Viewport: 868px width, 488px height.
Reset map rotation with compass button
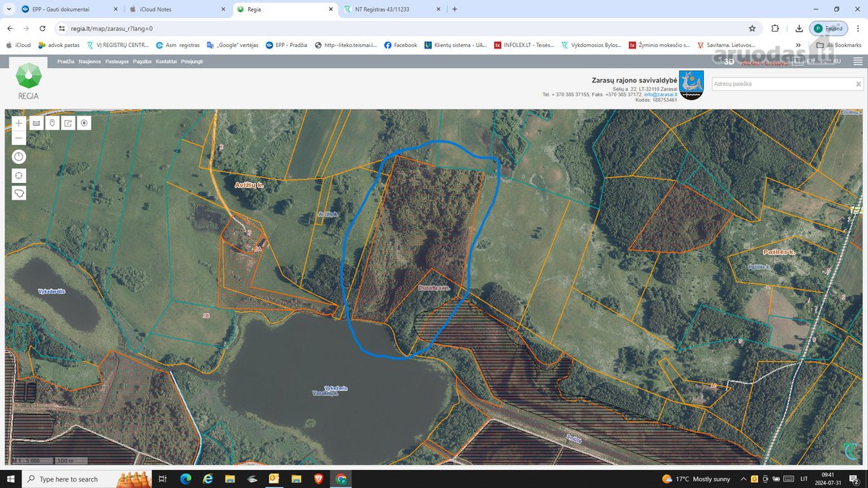(19, 157)
